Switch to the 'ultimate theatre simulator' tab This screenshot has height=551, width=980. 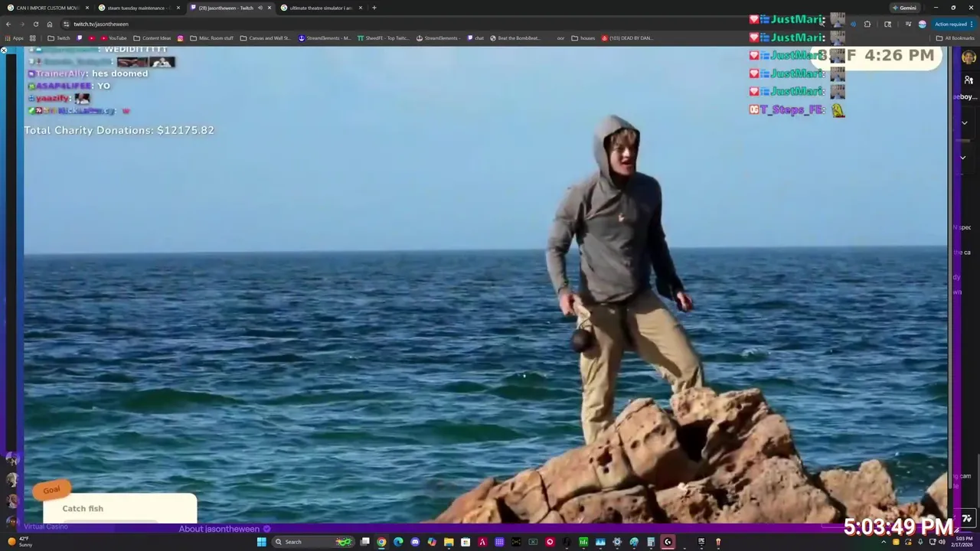tap(320, 8)
